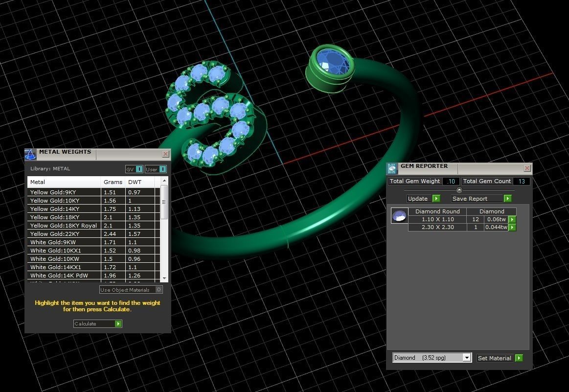
Task: Click the 0.06tw weight cell
Action: [x=496, y=219]
